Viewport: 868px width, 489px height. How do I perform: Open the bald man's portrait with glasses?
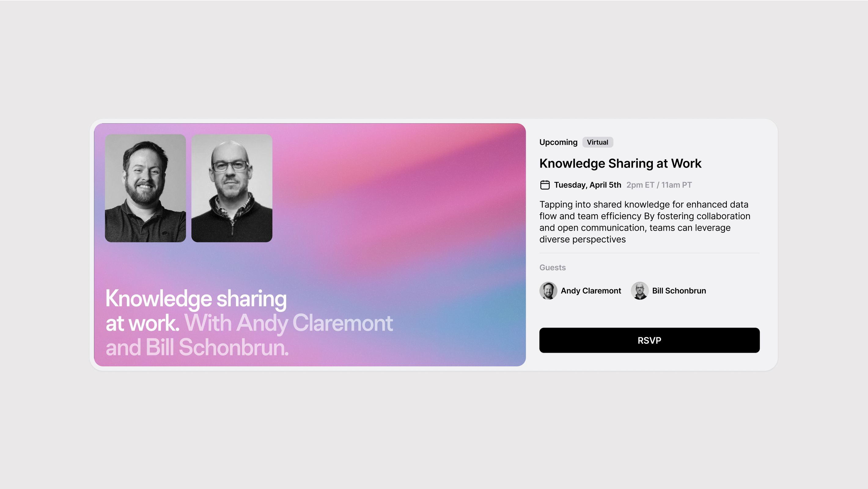click(232, 188)
